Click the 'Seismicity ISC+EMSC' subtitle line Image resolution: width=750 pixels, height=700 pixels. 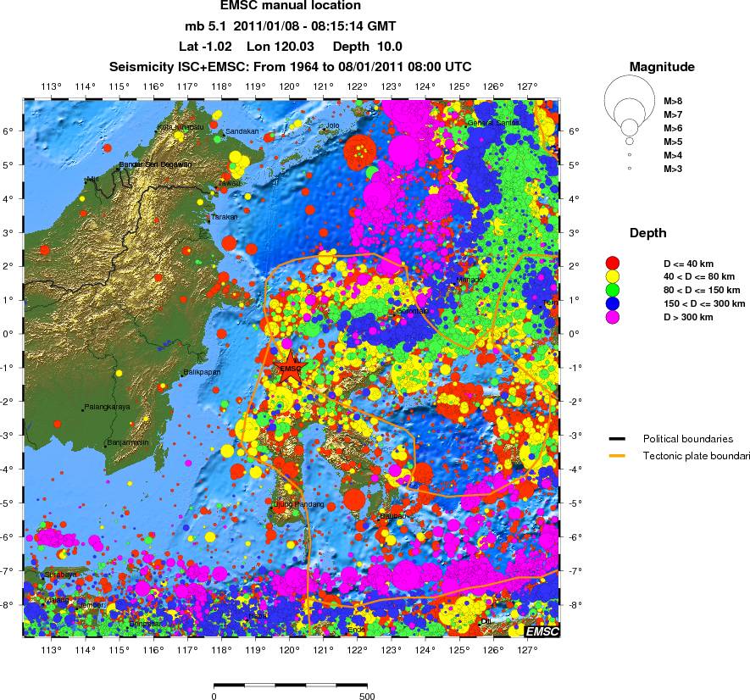coord(291,66)
